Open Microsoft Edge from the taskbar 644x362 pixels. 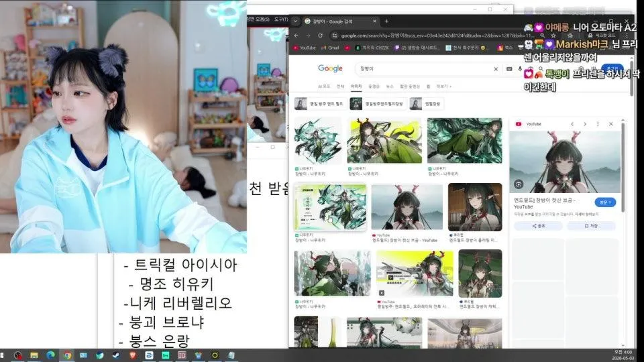point(50,355)
